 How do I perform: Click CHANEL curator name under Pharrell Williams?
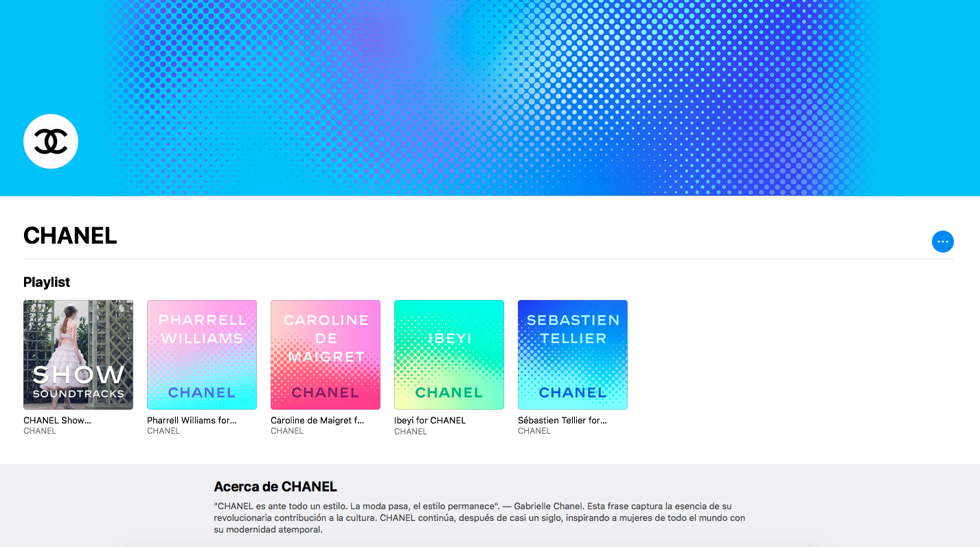(163, 431)
